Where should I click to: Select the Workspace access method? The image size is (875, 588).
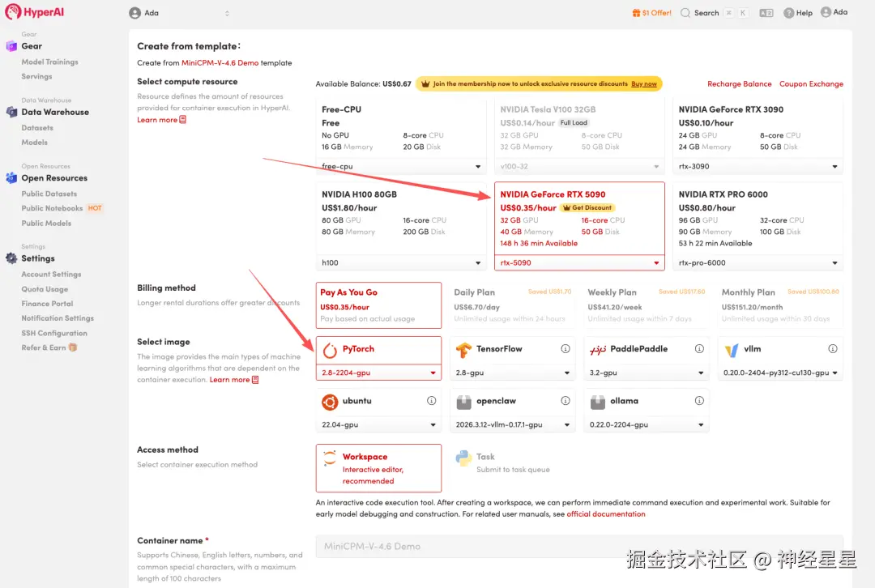tap(378, 468)
